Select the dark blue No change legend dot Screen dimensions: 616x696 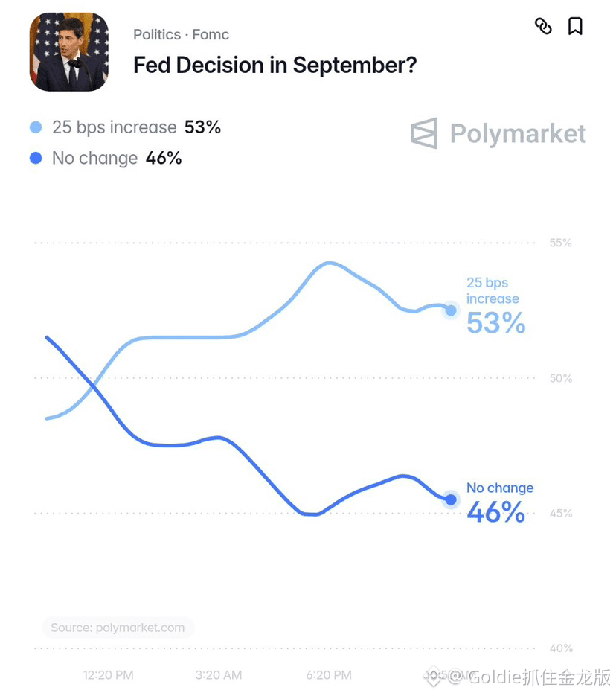[x=36, y=158]
